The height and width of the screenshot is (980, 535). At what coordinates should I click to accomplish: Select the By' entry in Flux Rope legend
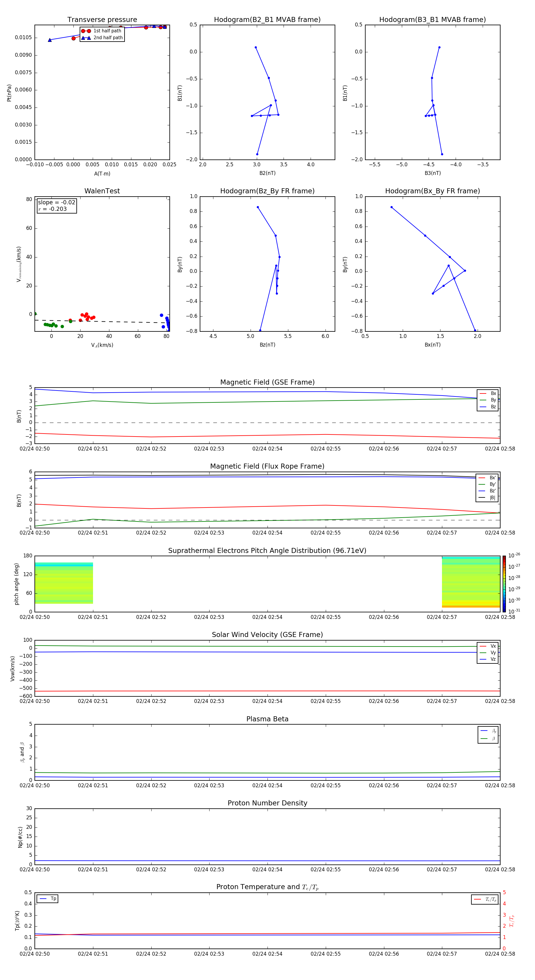point(487,484)
